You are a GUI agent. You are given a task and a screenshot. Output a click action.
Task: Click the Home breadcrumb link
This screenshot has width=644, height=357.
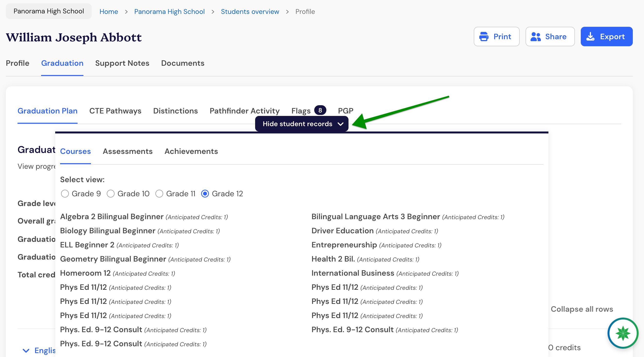pos(109,11)
